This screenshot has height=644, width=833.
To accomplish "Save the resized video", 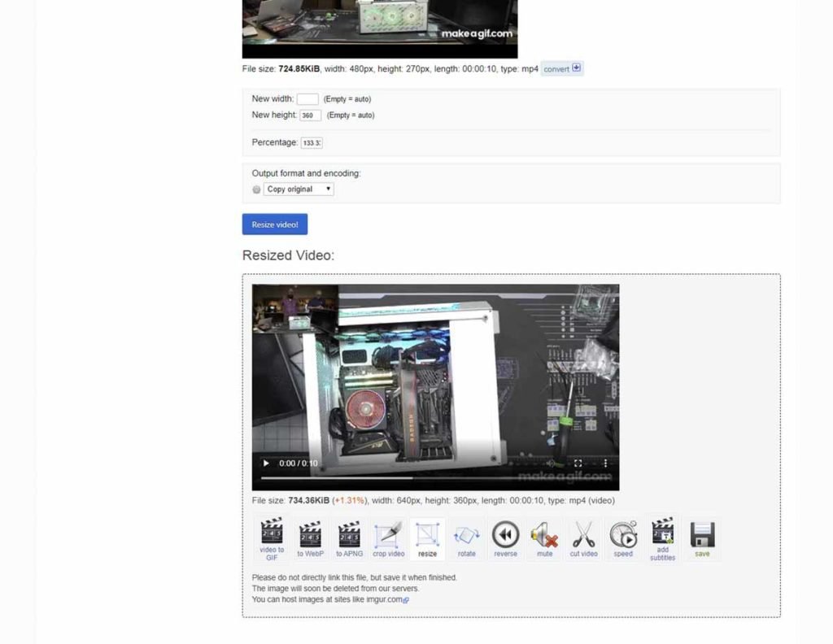I will coord(702,538).
